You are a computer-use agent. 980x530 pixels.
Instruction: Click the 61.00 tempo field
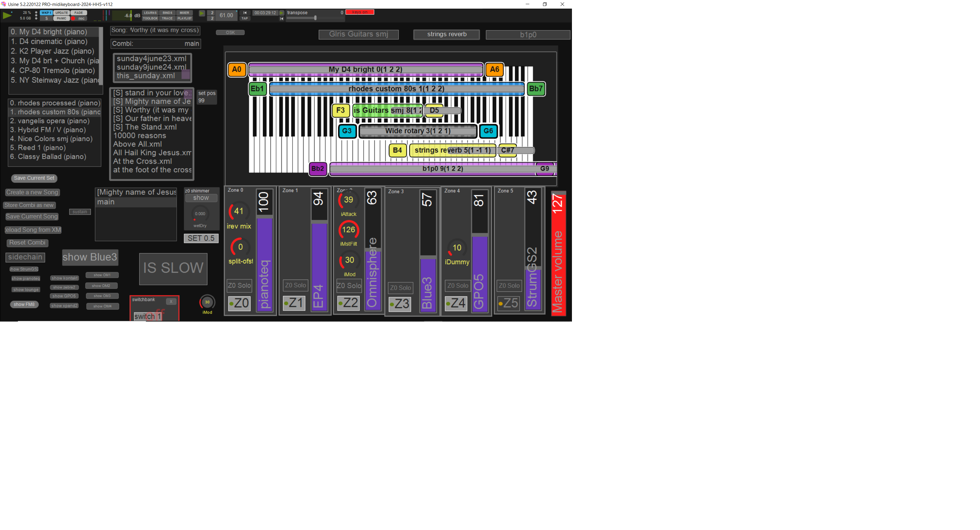pos(226,15)
